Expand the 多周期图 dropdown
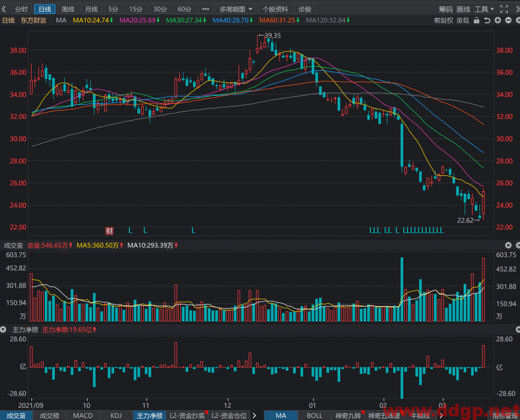Viewport: 520px width, 420px height. tap(236, 9)
